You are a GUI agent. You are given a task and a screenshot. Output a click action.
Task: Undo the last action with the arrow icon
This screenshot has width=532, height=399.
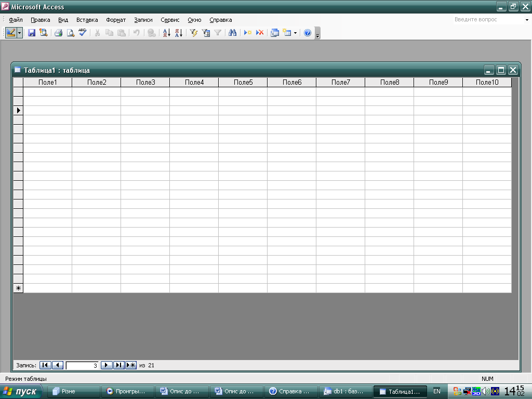pos(137,33)
